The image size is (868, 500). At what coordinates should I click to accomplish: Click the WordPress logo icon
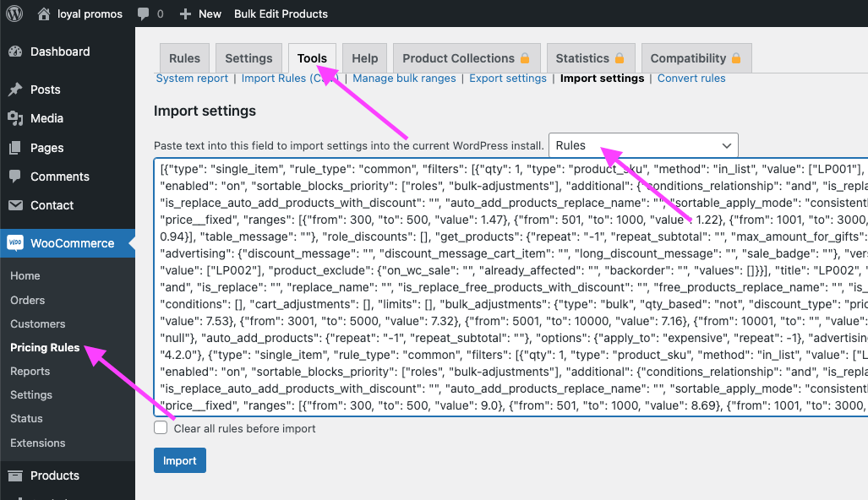pos(14,14)
